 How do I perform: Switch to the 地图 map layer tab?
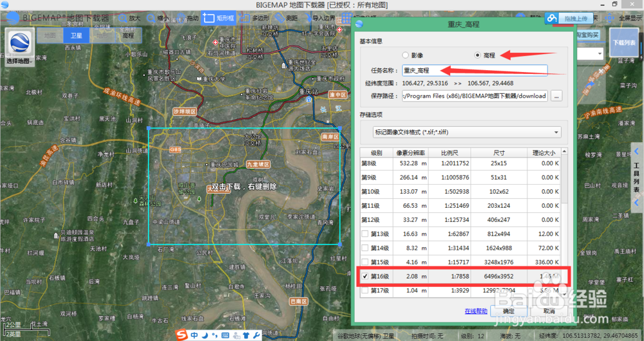[50, 35]
